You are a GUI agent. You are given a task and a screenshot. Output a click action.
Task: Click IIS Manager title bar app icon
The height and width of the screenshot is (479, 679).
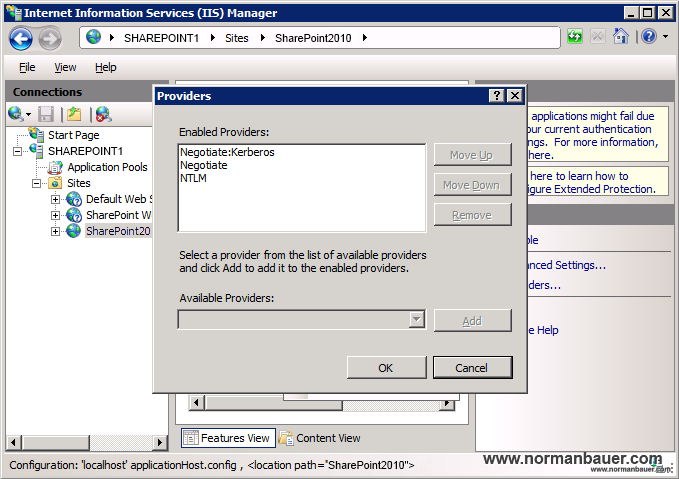click(14, 13)
